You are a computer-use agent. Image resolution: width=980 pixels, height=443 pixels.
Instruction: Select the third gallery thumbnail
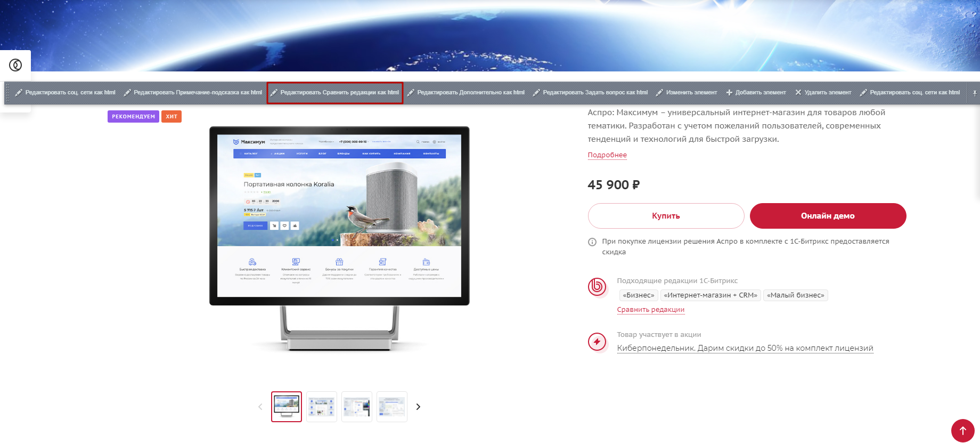(x=357, y=407)
